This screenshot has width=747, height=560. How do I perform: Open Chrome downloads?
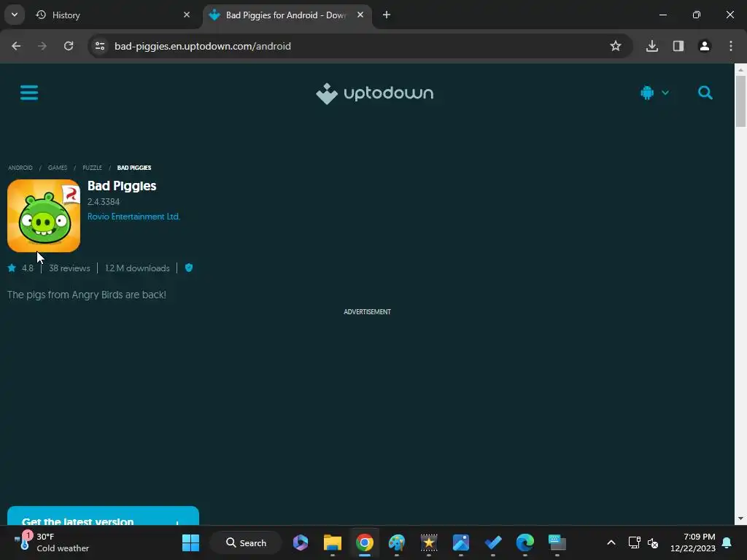(x=651, y=46)
